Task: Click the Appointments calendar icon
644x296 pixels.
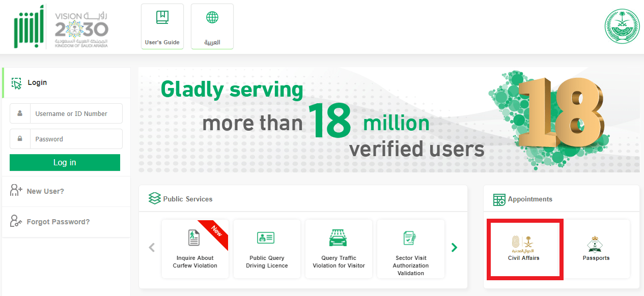Action: 499,199
